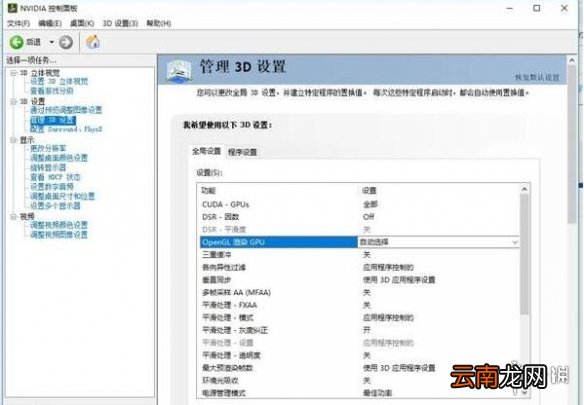The width and height of the screenshot is (584, 405).
Task: Collapse the 3D 设置 tree node
Action: click(x=13, y=101)
